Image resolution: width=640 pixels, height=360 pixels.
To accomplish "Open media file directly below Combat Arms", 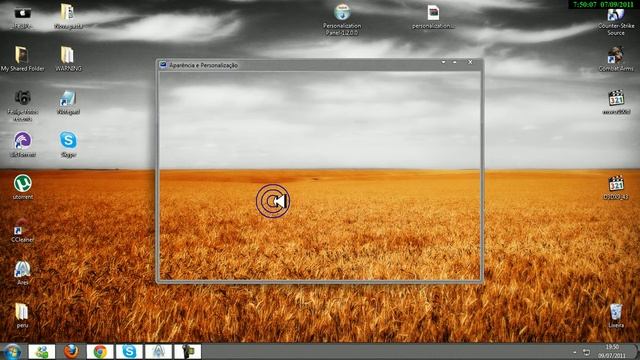I will coord(616,98).
